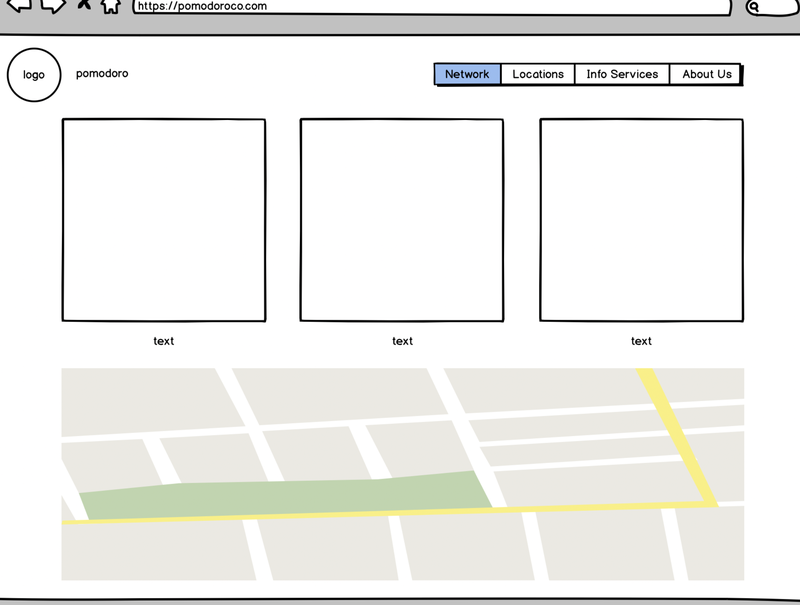Select the center image placeholder
The height and width of the screenshot is (605, 800).
click(x=400, y=219)
